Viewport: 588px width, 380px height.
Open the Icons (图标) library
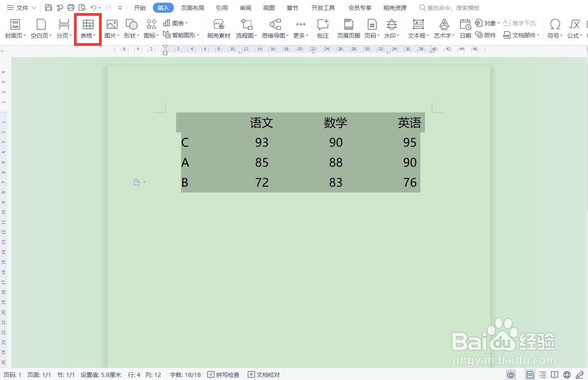[151, 29]
